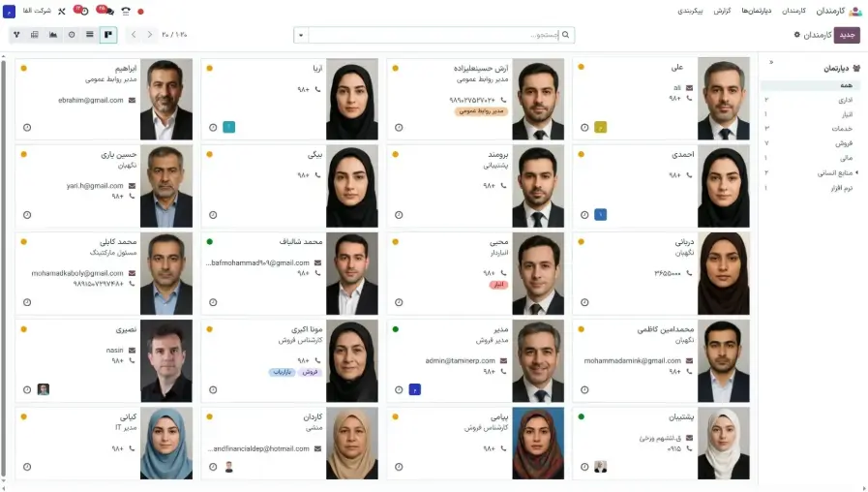Open the search options dropdown arrow

(x=301, y=35)
